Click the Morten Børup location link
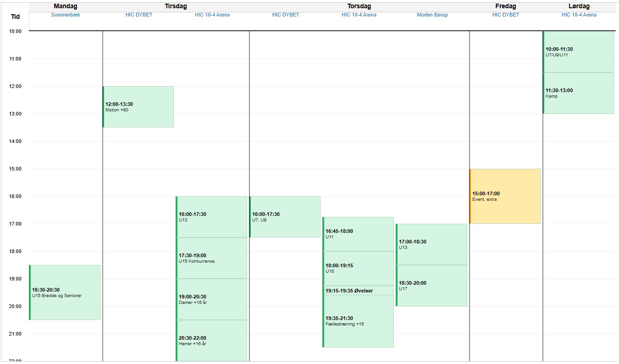This screenshot has height=364, width=619. (432, 15)
